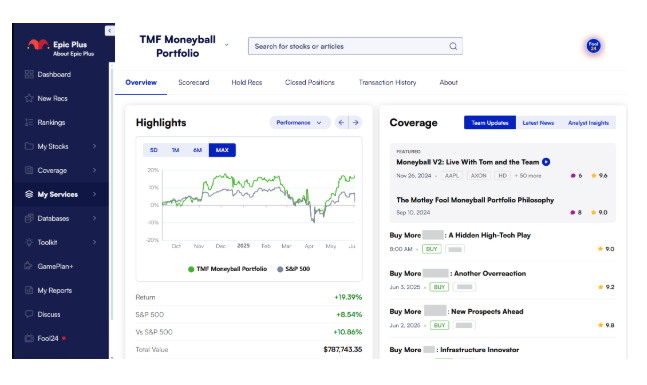Click the Epic Plus logo
The width and height of the screenshot is (647, 385).
tap(38, 44)
